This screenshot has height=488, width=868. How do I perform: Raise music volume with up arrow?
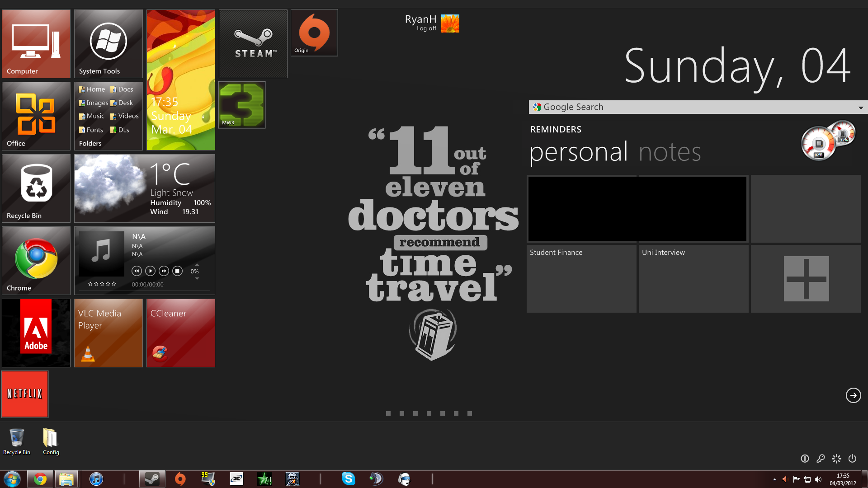[197, 265]
